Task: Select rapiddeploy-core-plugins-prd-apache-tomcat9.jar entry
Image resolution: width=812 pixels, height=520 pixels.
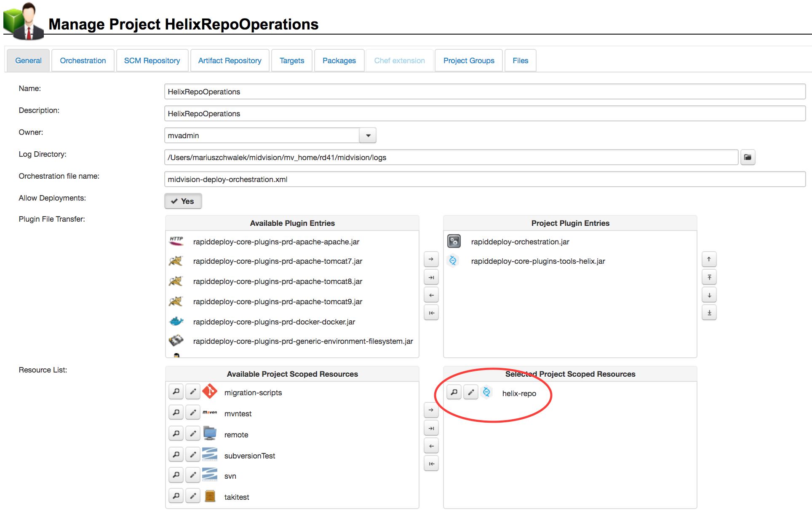Action: (292, 301)
